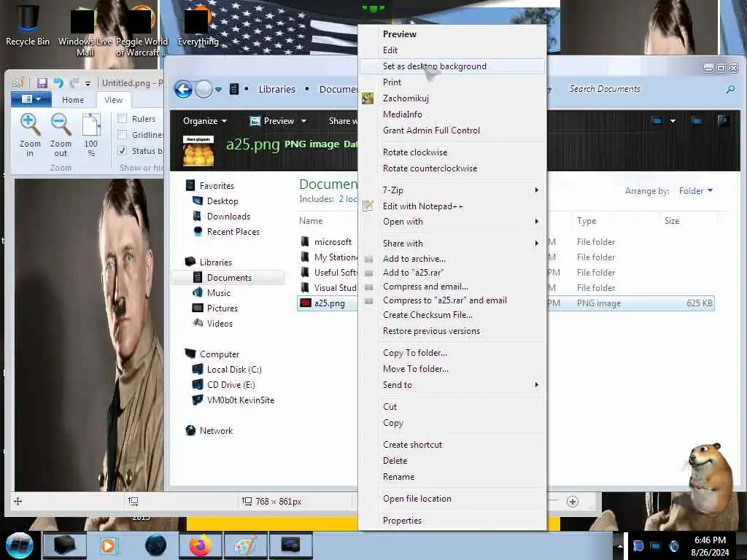The image size is (747, 560).
Task: Click the media player taskbar icon
Action: (108, 545)
